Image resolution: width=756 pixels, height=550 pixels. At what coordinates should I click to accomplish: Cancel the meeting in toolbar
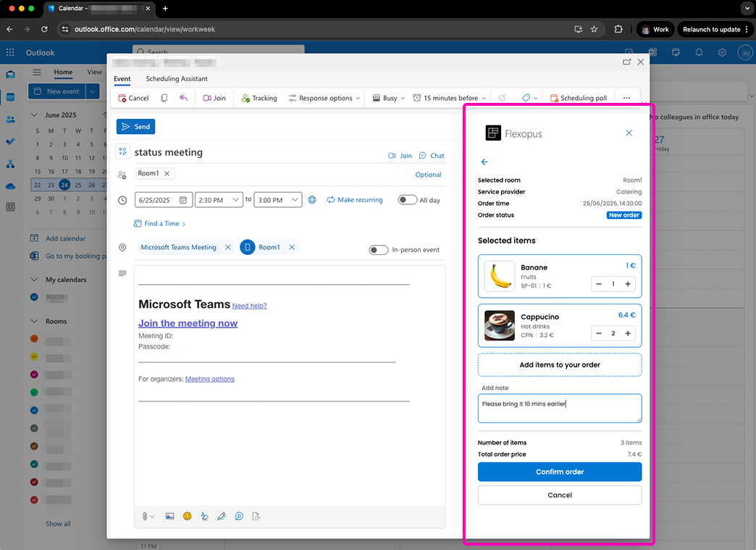(x=133, y=98)
